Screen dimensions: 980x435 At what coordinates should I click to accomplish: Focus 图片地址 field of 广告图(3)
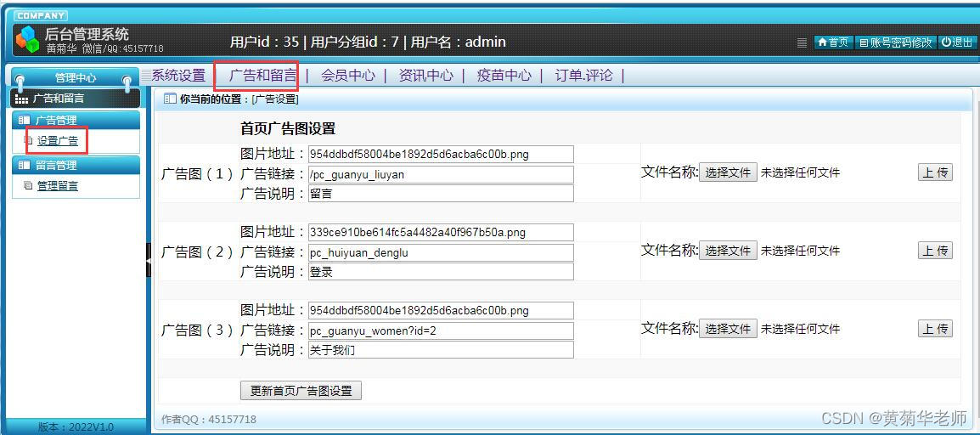click(x=441, y=311)
